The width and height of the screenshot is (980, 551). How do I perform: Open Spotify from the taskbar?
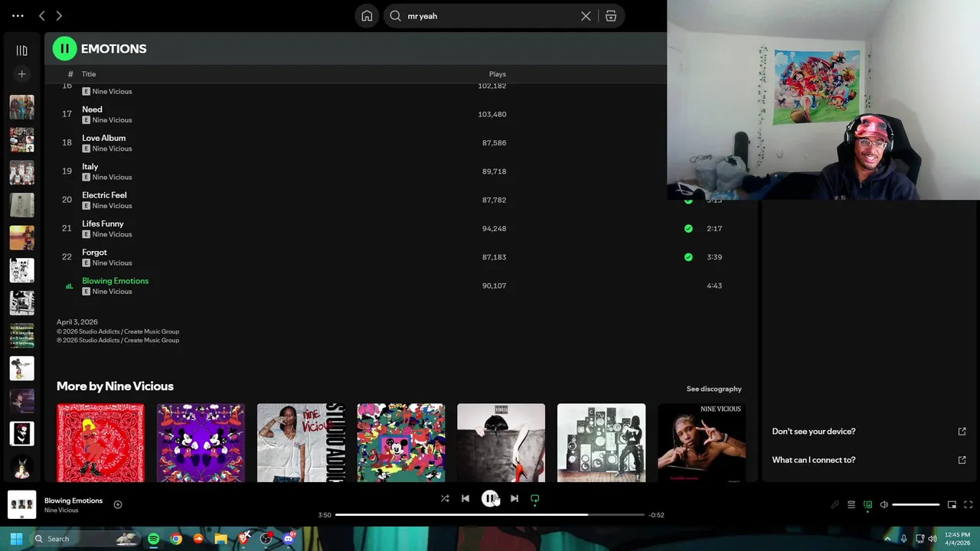(153, 539)
